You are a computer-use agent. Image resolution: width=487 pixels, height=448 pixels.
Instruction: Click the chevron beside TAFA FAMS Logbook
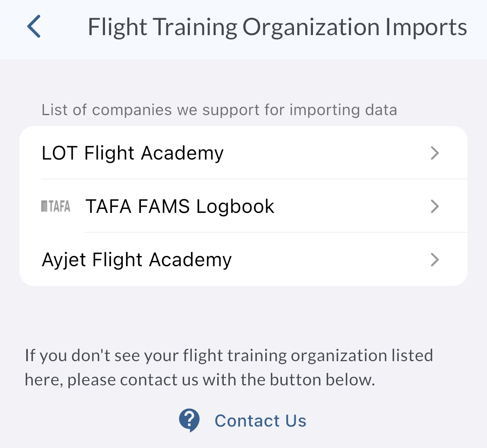click(x=435, y=206)
